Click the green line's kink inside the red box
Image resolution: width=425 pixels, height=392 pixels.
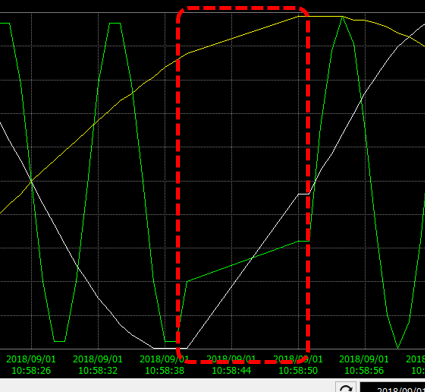click(x=187, y=281)
